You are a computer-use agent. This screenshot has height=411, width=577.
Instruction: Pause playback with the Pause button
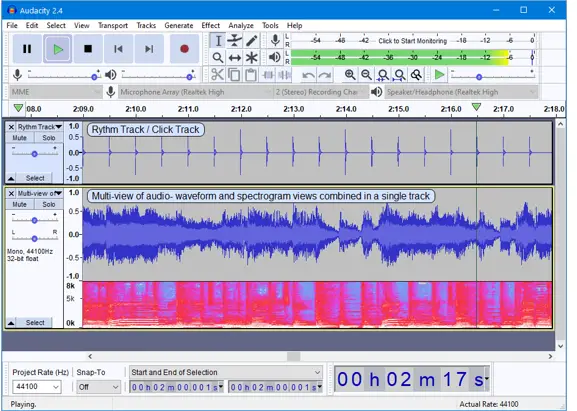pyautogui.click(x=27, y=49)
